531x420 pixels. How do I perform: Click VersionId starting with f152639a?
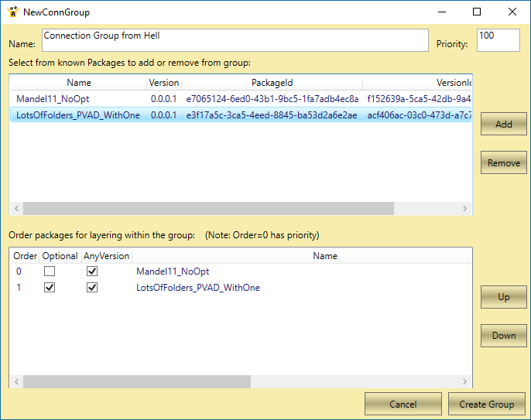pos(420,99)
